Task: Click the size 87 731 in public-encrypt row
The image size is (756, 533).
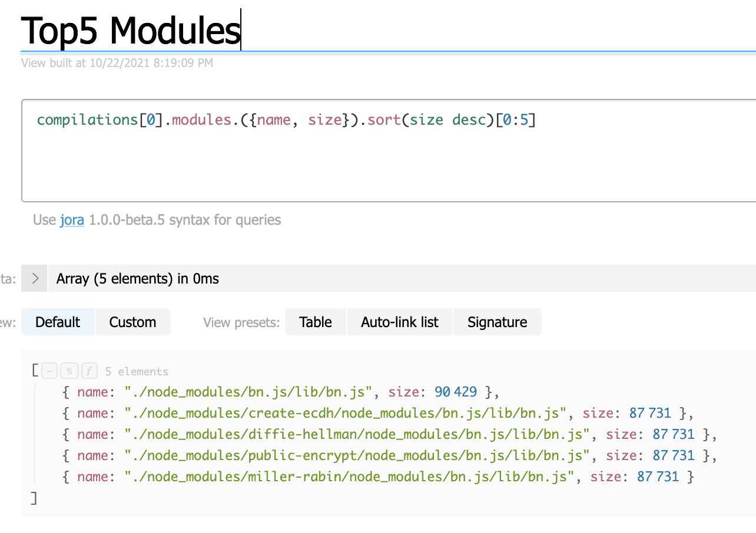Action: coord(674,455)
